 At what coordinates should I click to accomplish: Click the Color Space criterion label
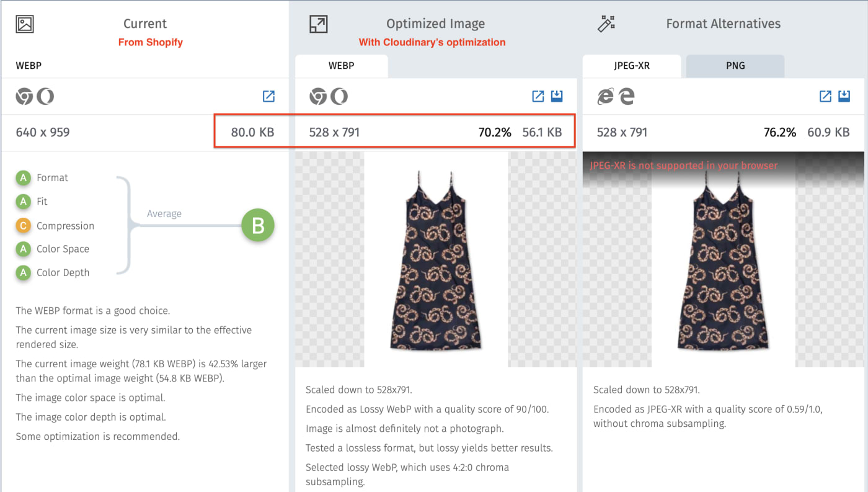coord(63,249)
